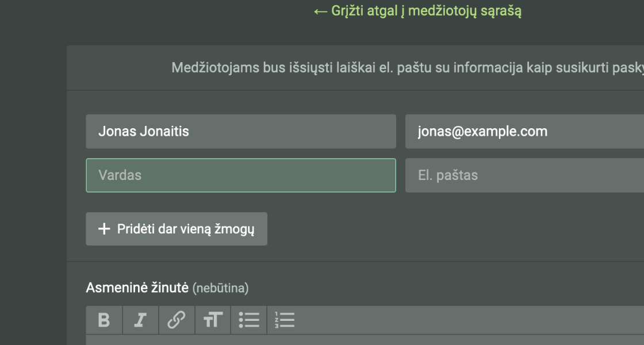
Task: Create a bulleted list
Action: point(248,320)
